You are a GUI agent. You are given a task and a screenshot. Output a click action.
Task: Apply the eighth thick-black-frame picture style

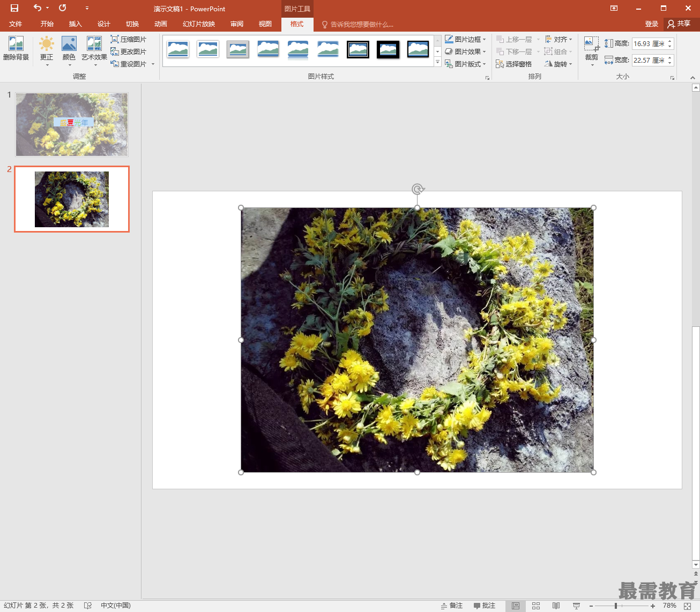pyautogui.click(x=388, y=49)
